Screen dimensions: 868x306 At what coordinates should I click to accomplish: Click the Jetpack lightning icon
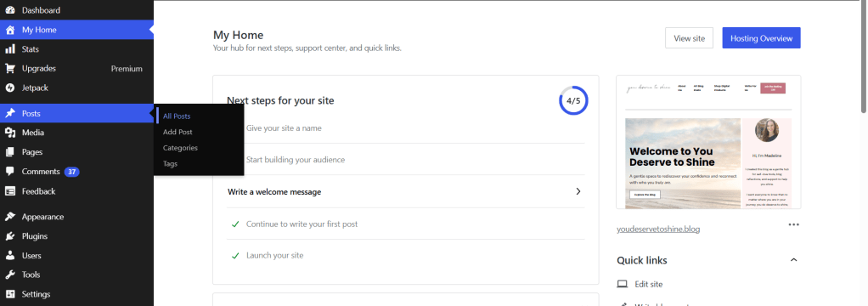pyautogui.click(x=10, y=88)
